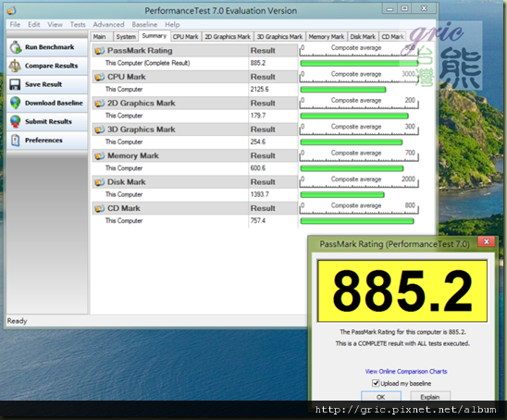Click the PassMark Rating row icon
The width and height of the screenshot is (507, 420).
[x=99, y=51]
